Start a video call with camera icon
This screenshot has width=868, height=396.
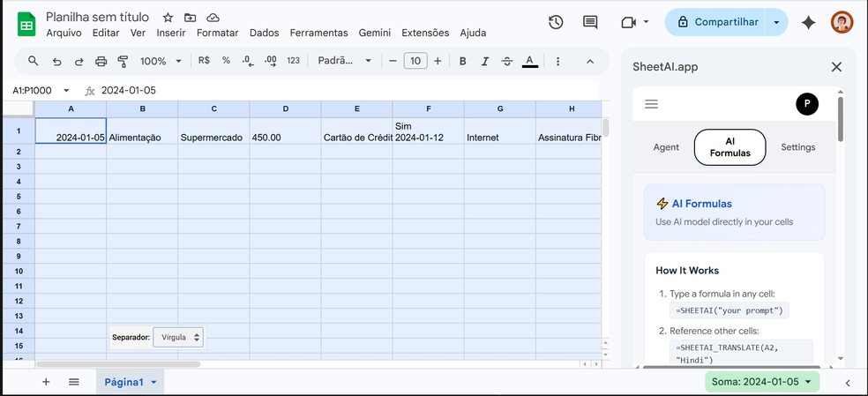(x=628, y=22)
